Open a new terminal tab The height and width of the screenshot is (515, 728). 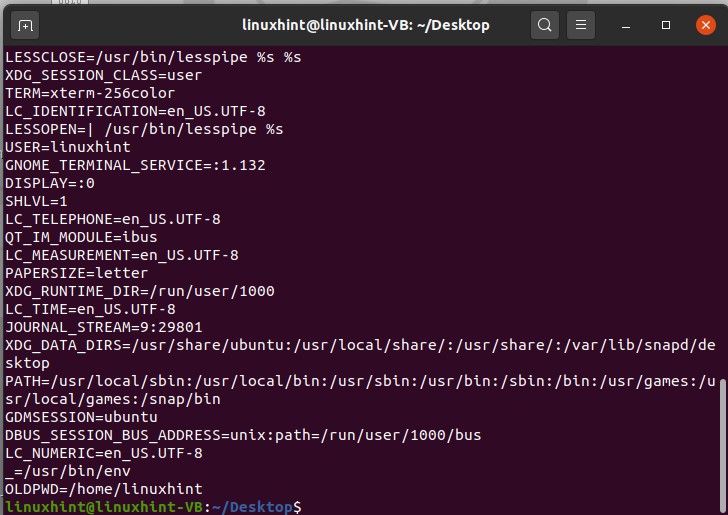[26, 24]
